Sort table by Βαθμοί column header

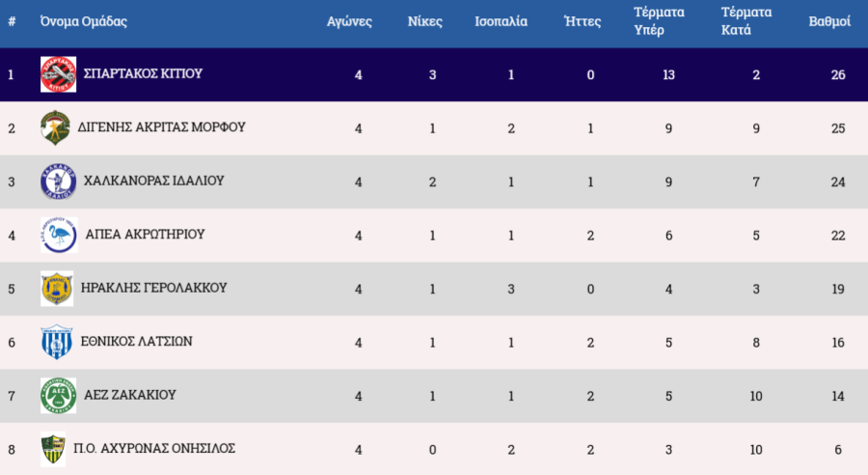(x=828, y=21)
